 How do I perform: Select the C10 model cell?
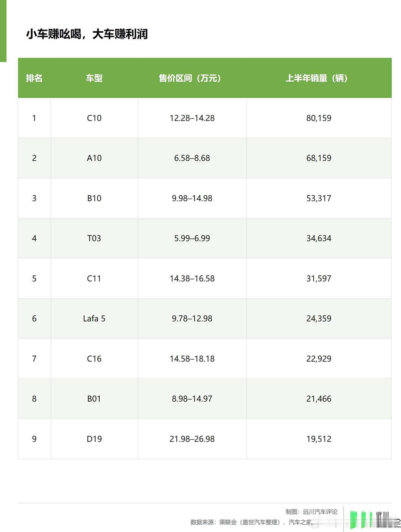(94, 118)
